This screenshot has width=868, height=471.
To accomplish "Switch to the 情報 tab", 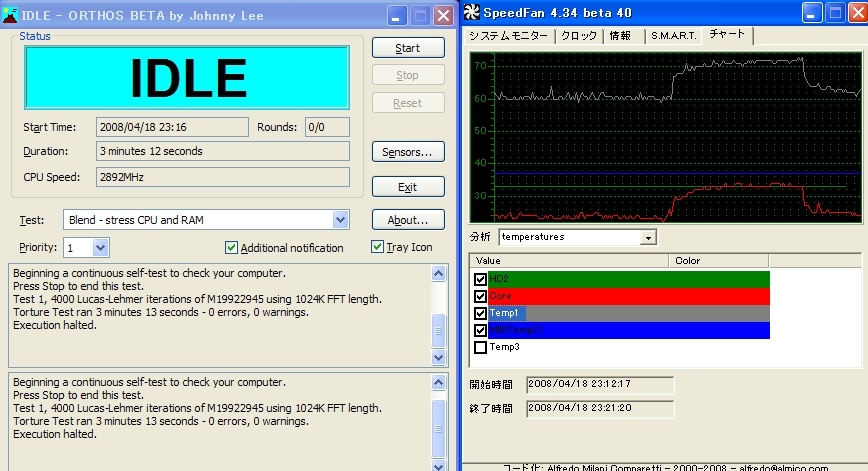I will click(621, 36).
